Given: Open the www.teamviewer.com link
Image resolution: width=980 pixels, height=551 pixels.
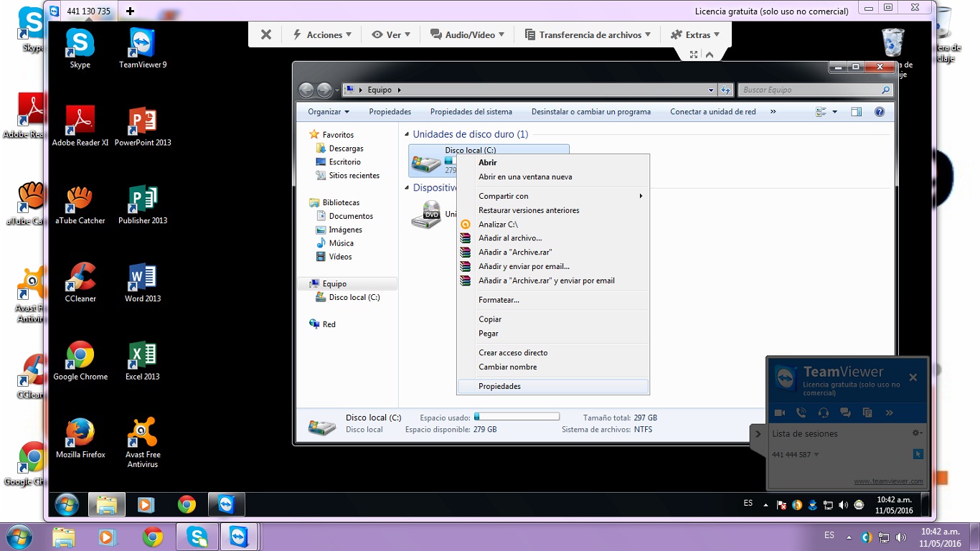Looking at the screenshot, I should click(x=889, y=481).
